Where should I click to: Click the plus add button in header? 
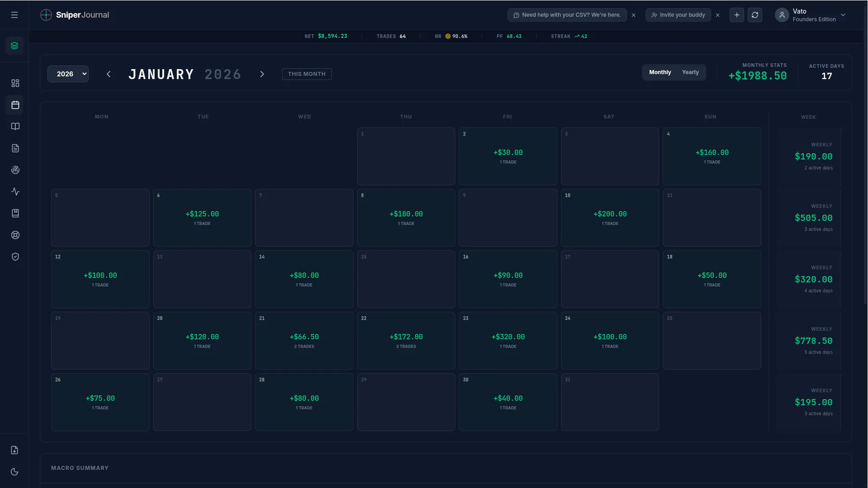click(x=737, y=15)
